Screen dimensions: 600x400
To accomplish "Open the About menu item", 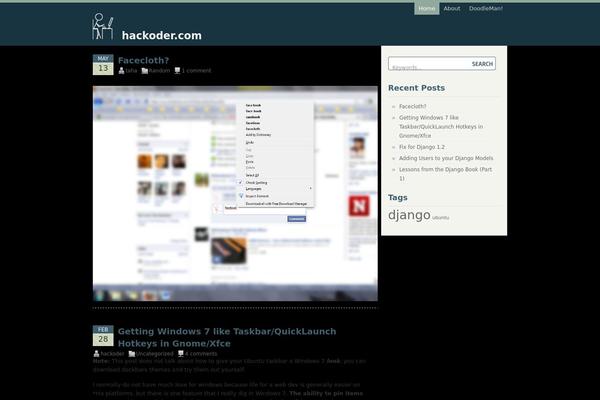I will coord(452,8).
